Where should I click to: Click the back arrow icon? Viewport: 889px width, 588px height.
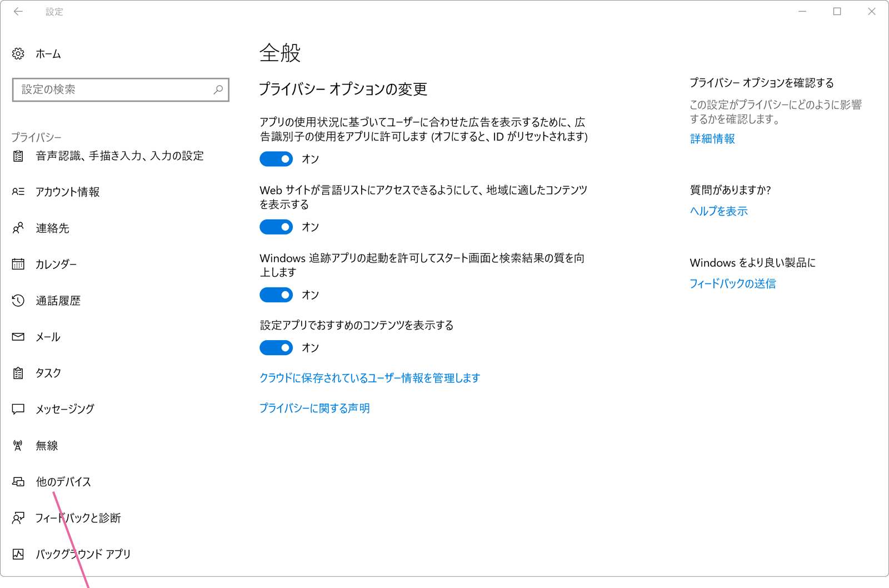click(18, 12)
